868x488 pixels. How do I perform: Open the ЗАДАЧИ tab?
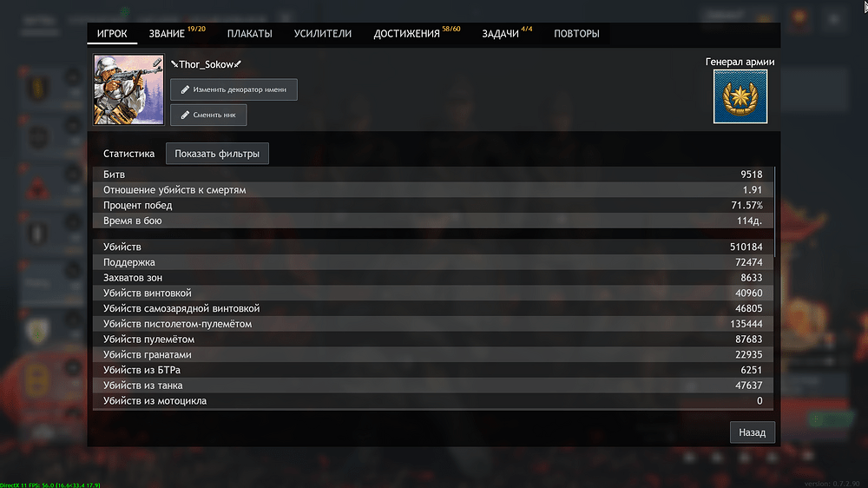point(500,34)
